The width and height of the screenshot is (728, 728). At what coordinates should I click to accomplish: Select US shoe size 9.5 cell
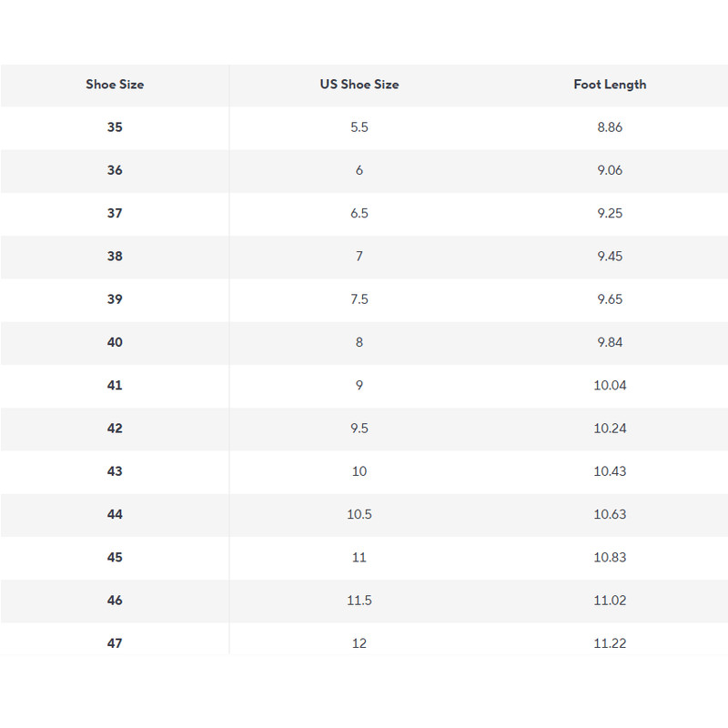pyautogui.click(x=359, y=429)
